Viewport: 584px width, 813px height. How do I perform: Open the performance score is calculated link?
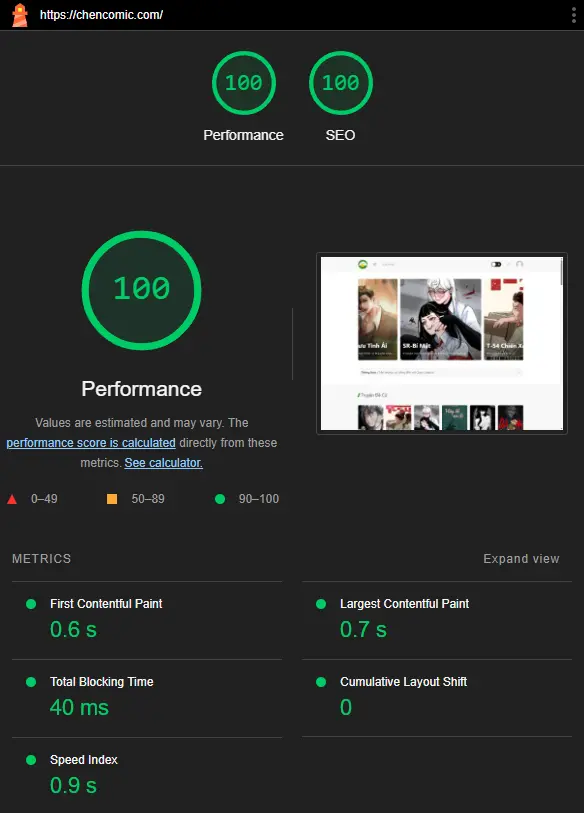tap(91, 443)
